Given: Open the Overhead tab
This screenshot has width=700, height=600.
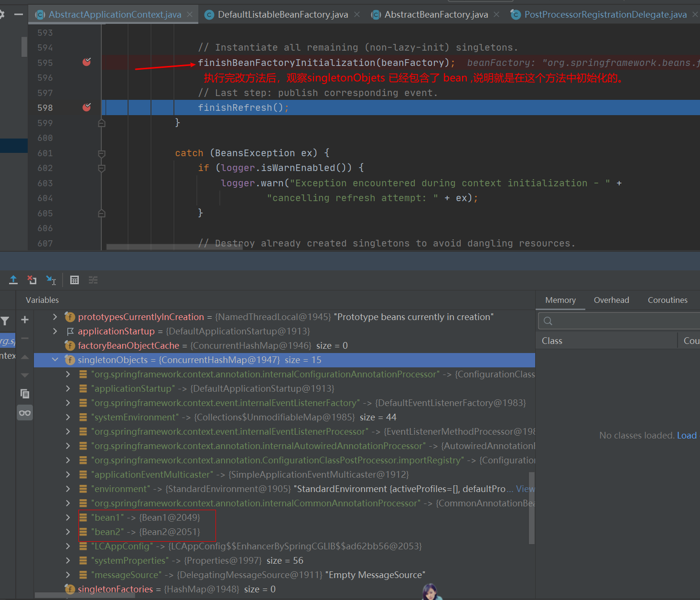Looking at the screenshot, I should click(x=611, y=300).
